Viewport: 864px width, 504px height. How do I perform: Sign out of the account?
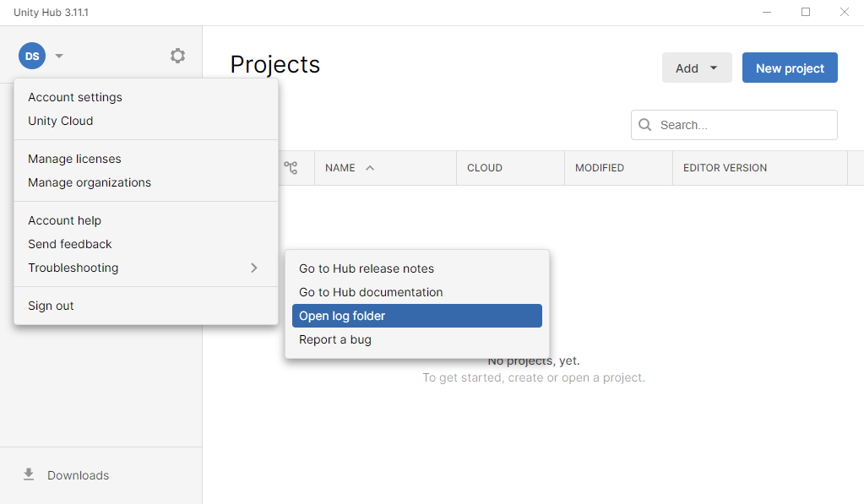[x=50, y=305]
